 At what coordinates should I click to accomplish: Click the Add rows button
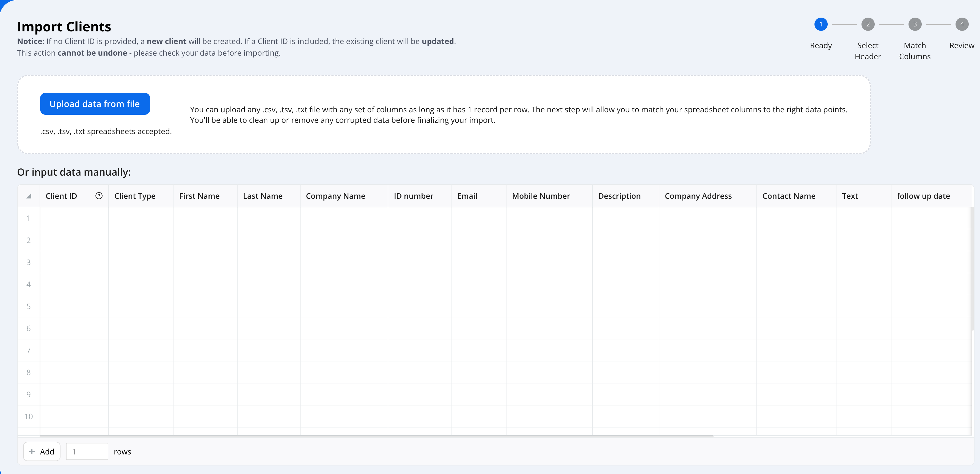pos(42,451)
